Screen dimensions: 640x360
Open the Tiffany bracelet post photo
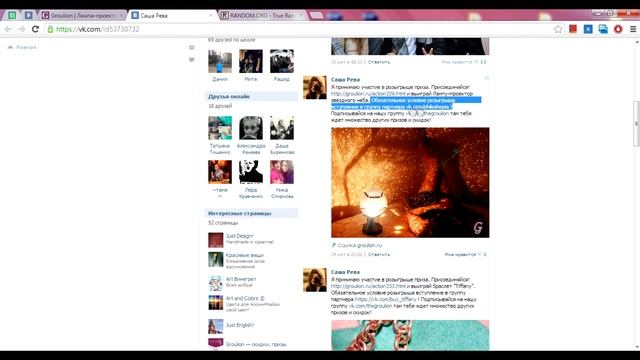tap(410, 335)
